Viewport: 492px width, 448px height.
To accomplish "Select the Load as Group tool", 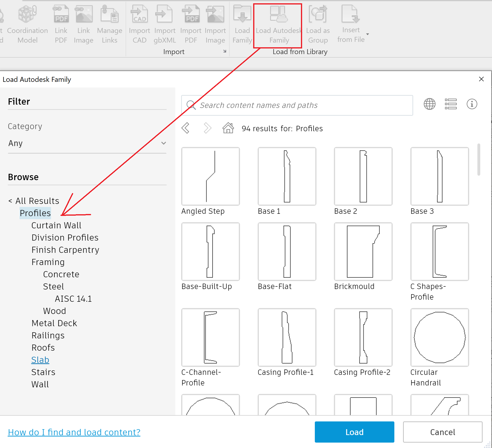I will (x=317, y=23).
